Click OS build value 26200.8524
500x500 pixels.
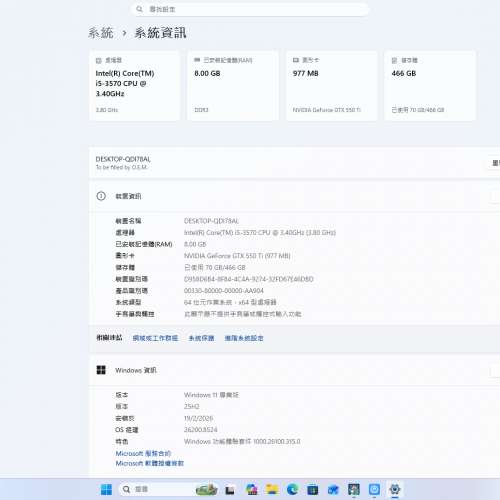click(x=201, y=430)
